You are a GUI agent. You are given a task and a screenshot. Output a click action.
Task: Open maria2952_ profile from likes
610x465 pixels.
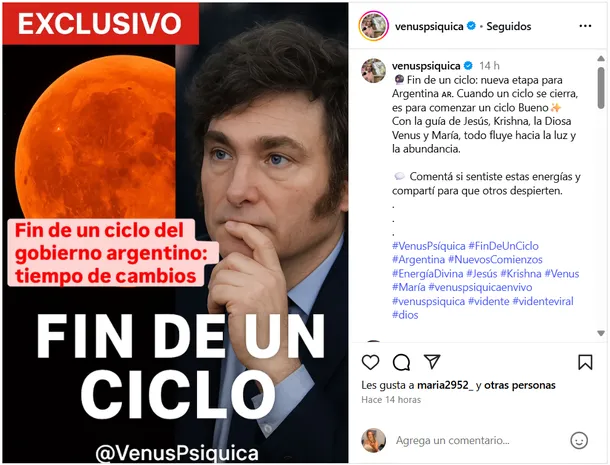[x=445, y=385]
